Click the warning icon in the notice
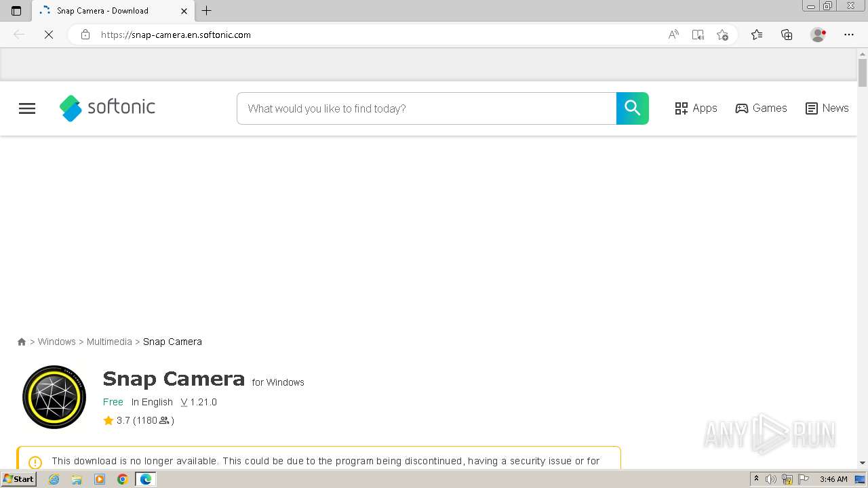The width and height of the screenshot is (868, 488). click(35, 462)
